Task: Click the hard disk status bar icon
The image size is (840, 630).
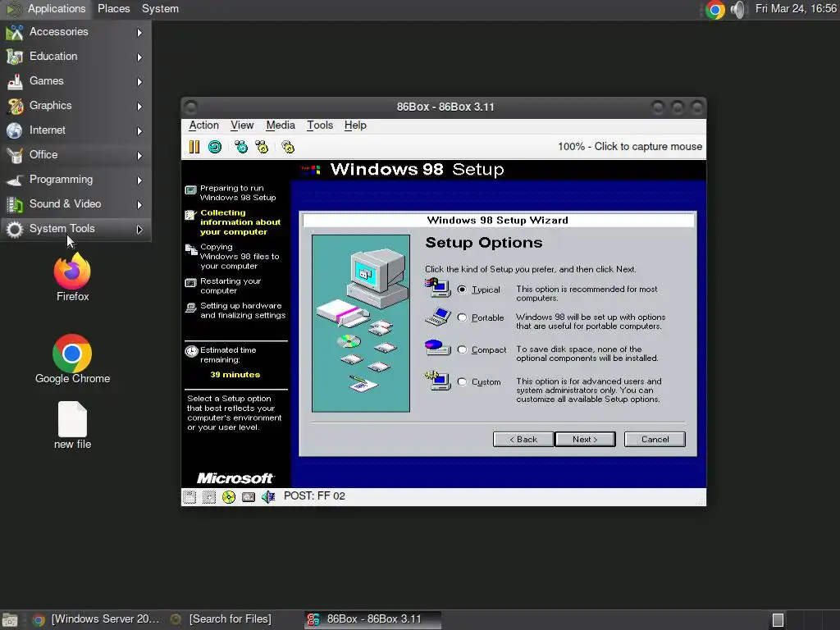Action: click(x=249, y=496)
